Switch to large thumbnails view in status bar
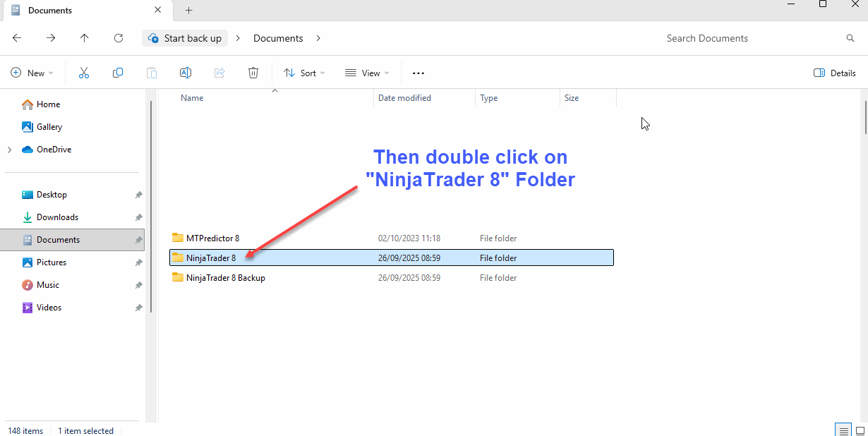 (860, 430)
